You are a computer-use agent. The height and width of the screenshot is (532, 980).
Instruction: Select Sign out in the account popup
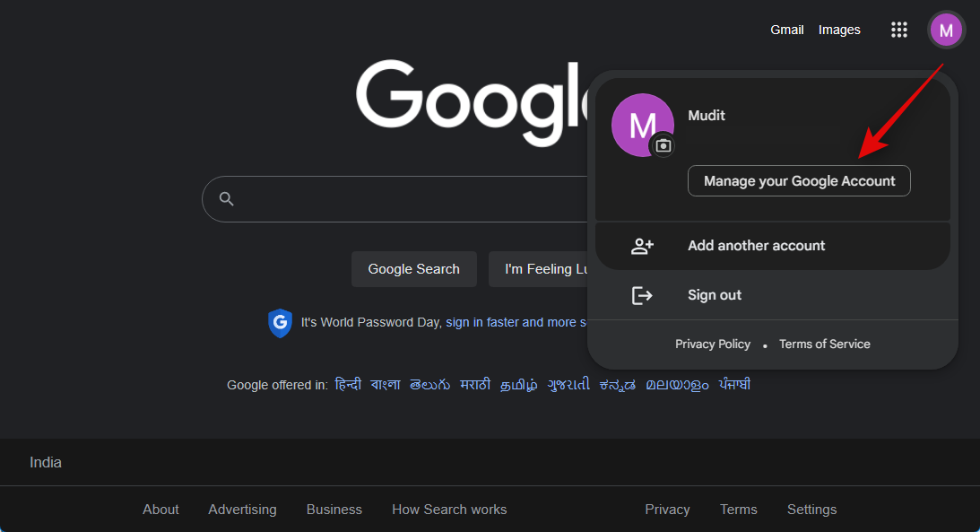(773, 295)
